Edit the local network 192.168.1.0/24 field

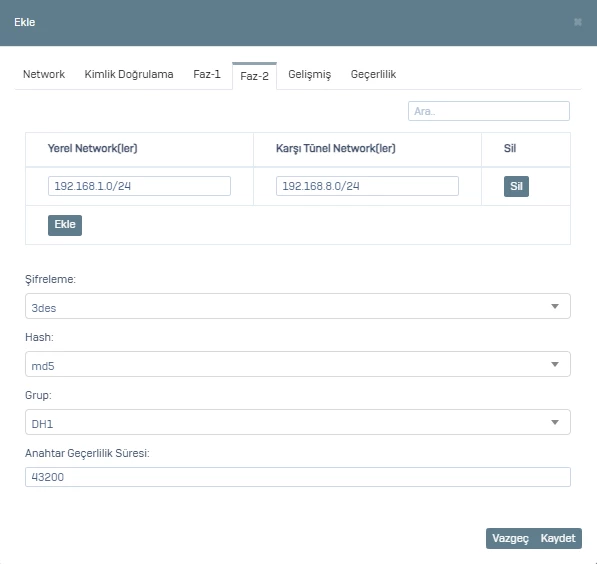139,186
